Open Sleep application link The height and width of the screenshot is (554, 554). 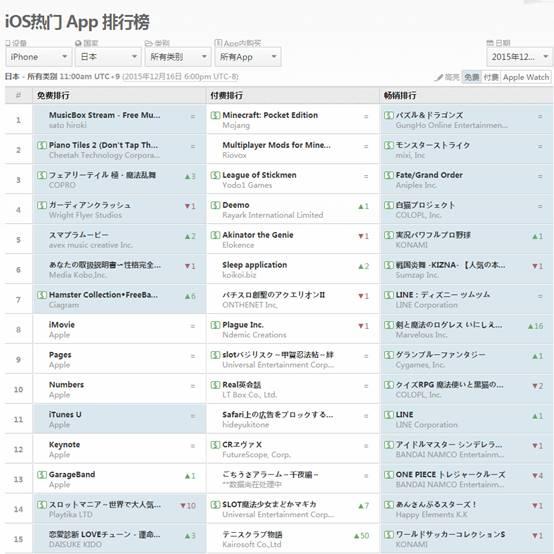click(254, 265)
